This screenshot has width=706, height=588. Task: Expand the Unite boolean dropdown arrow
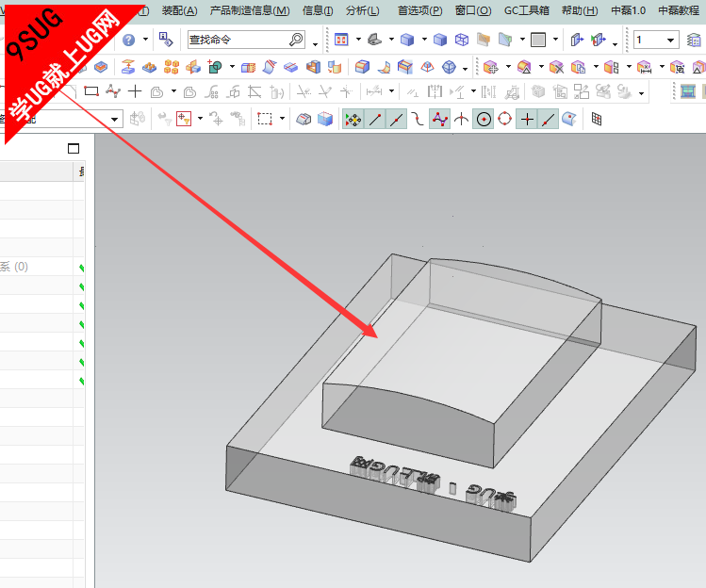pos(232,67)
